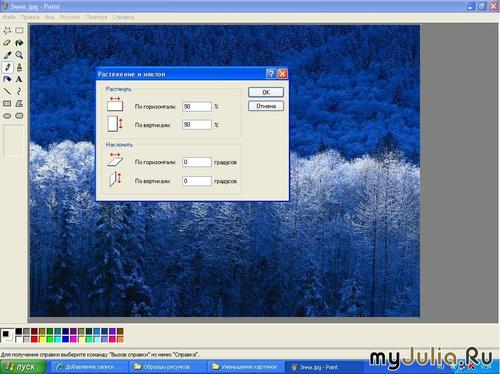This screenshot has width=500, height=374.
Task: Pick the Ellipse shape tool
Action: click(7, 116)
